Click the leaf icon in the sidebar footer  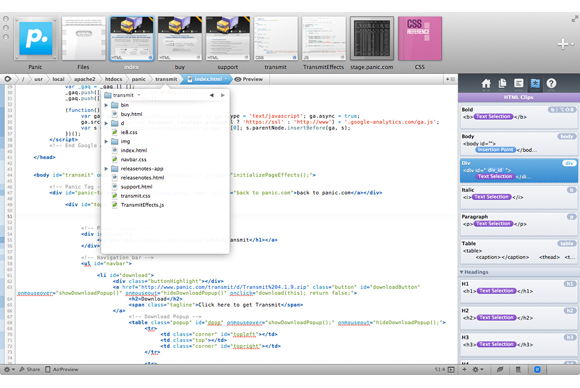[x=500, y=369]
